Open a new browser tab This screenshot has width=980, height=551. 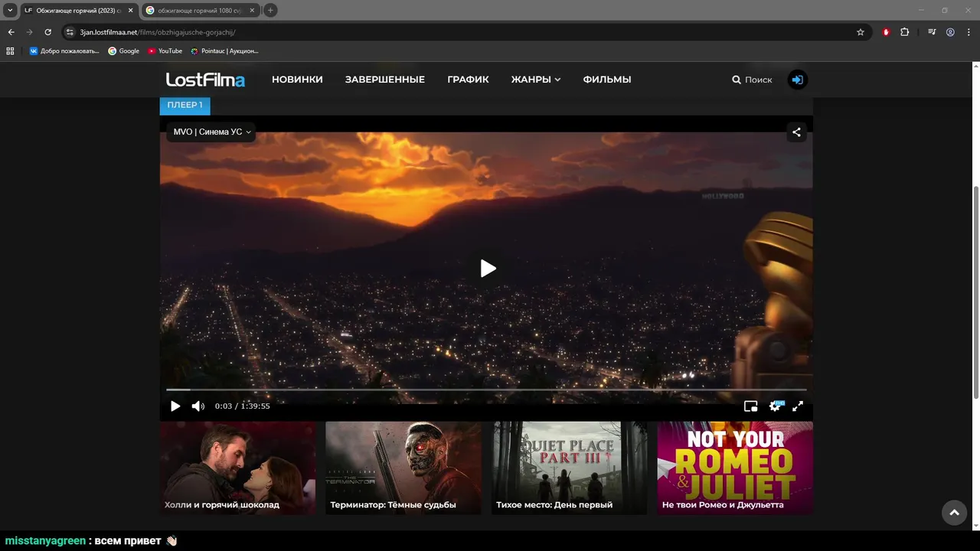pyautogui.click(x=270, y=11)
